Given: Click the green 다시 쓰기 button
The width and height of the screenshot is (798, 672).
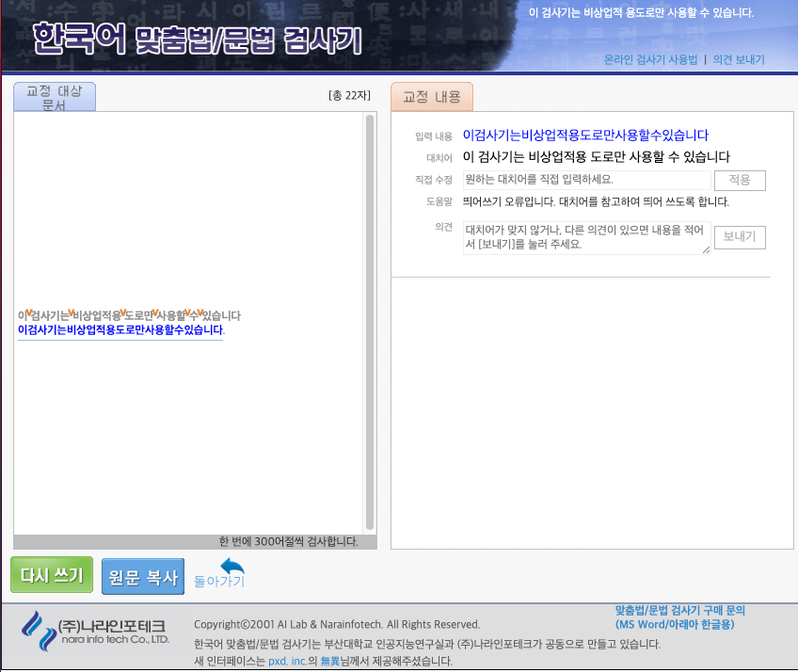Looking at the screenshot, I should click(x=51, y=574).
